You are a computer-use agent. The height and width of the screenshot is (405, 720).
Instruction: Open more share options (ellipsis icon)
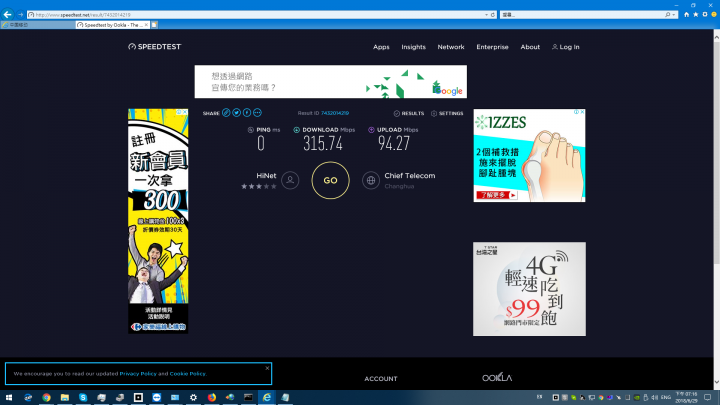257,112
